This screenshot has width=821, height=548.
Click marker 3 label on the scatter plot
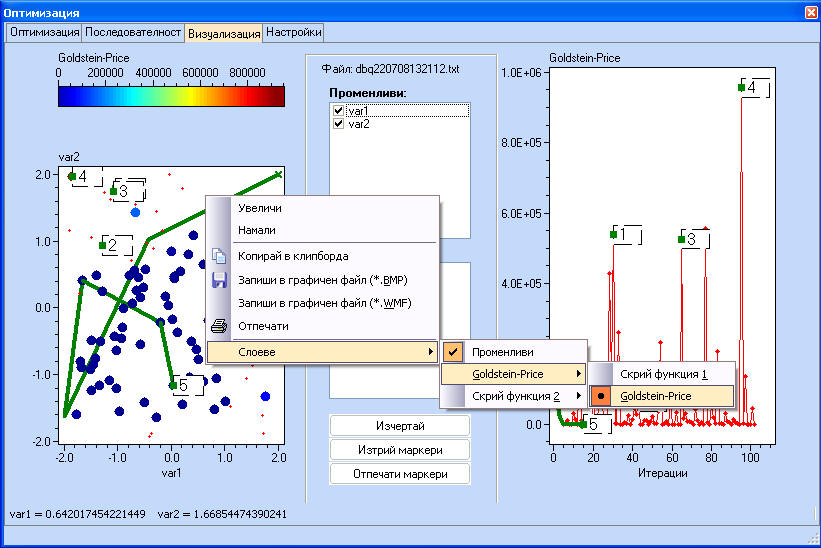pos(123,190)
